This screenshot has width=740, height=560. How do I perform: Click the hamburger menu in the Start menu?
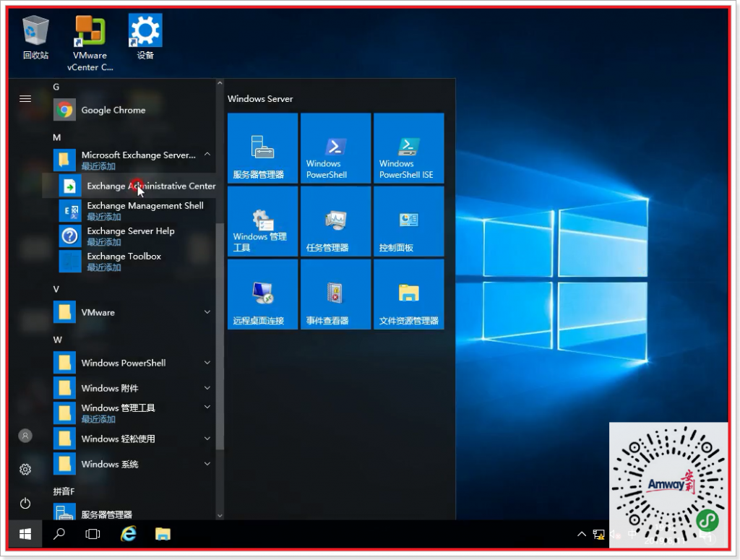click(x=25, y=98)
